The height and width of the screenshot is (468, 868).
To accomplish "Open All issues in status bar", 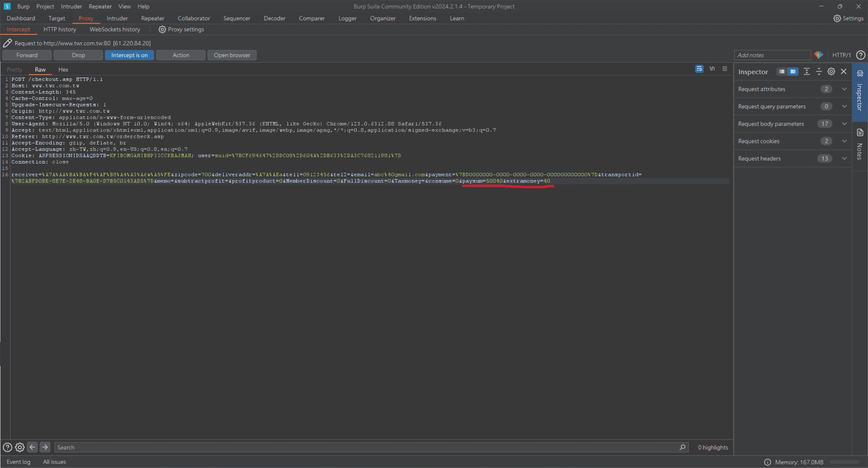I will 54,462.
